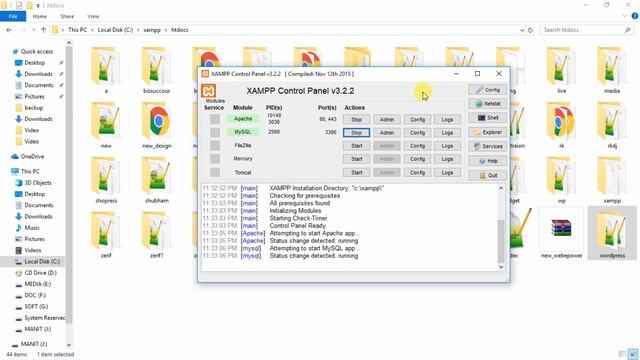This screenshot has width=640, height=360.
Task: Open Apache Config menu
Action: pyautogui.click(x=417, y=120)
